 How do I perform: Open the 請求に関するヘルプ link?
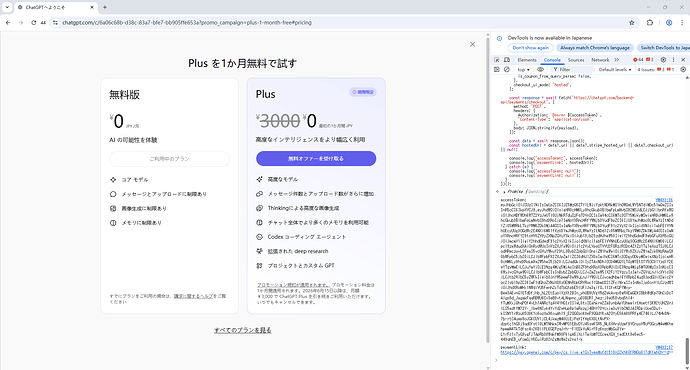click(193, 296)
